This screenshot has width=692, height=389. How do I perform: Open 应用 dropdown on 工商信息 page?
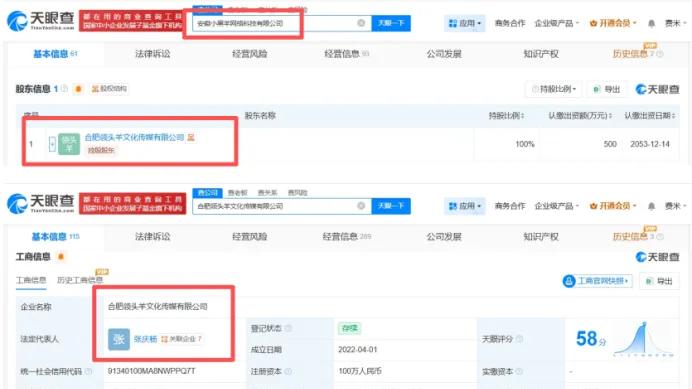464,206
